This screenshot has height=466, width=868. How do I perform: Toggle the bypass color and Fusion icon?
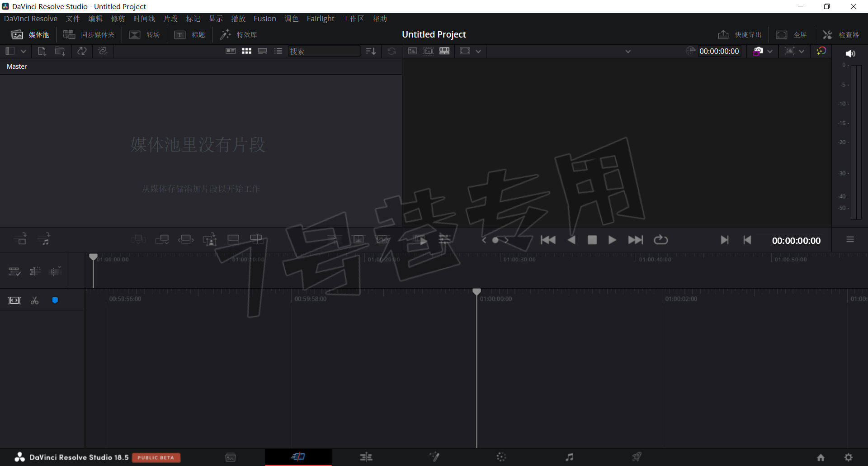[x=821, y=51]
